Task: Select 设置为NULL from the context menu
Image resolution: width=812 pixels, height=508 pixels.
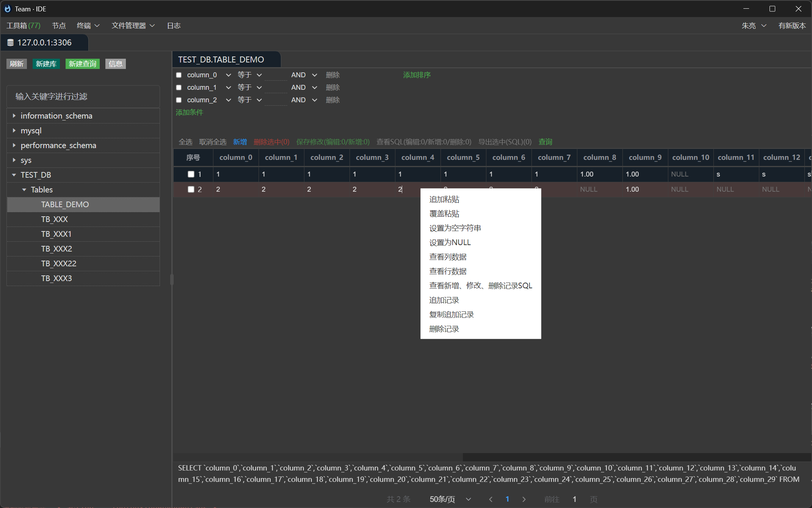Action: [450, 242]
